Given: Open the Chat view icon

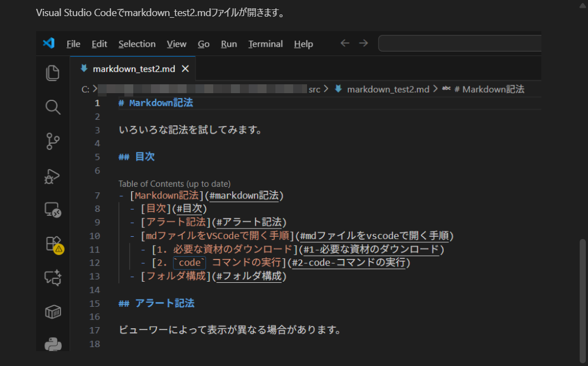Looking at the screenshot, I should pos(53,278).
